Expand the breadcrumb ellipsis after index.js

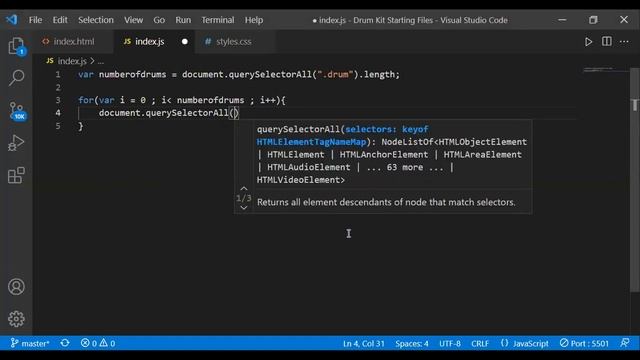click(x=101, y=61)
